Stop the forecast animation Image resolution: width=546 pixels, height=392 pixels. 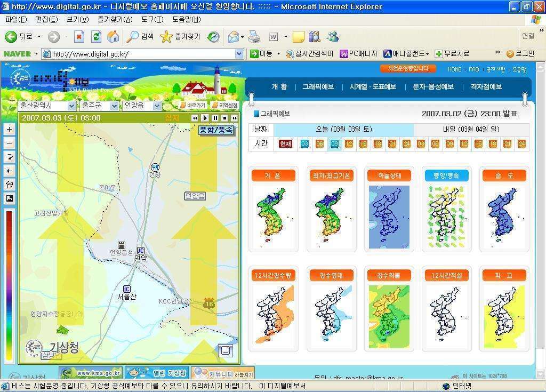click(x=225, y=118)
